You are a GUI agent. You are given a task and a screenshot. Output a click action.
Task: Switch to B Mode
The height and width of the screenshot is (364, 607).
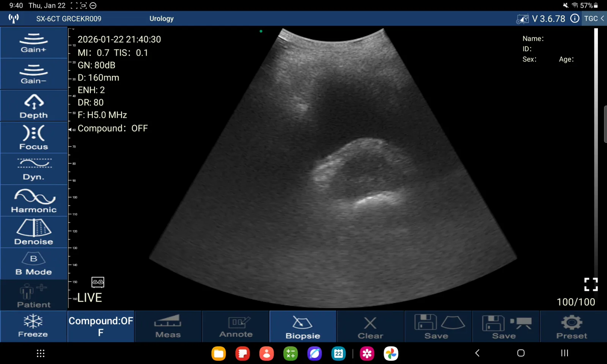pos(34,264)
